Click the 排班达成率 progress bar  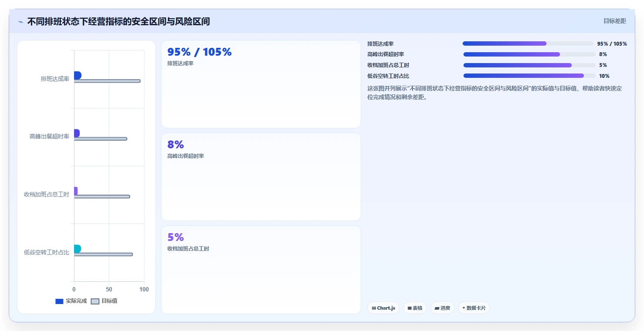pos(528,43)
